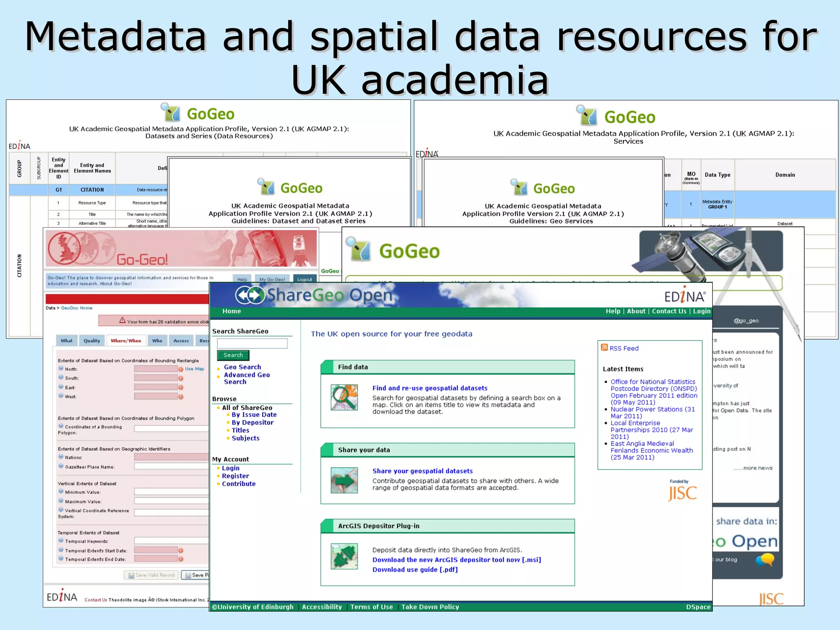The height and width of the screenshot is (630, 840).
Task: Open Nuclear Power Stations latest item
Action: pyautogui.click(x=653, y=413)
